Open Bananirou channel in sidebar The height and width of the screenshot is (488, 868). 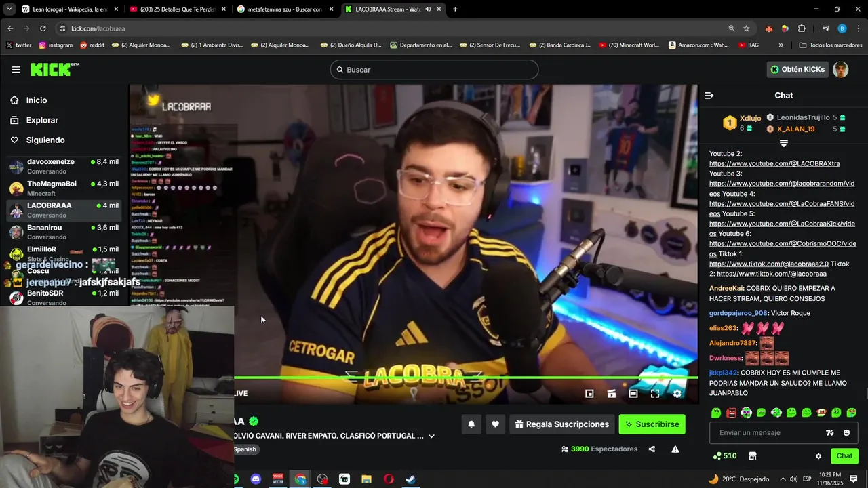[64, 232]
